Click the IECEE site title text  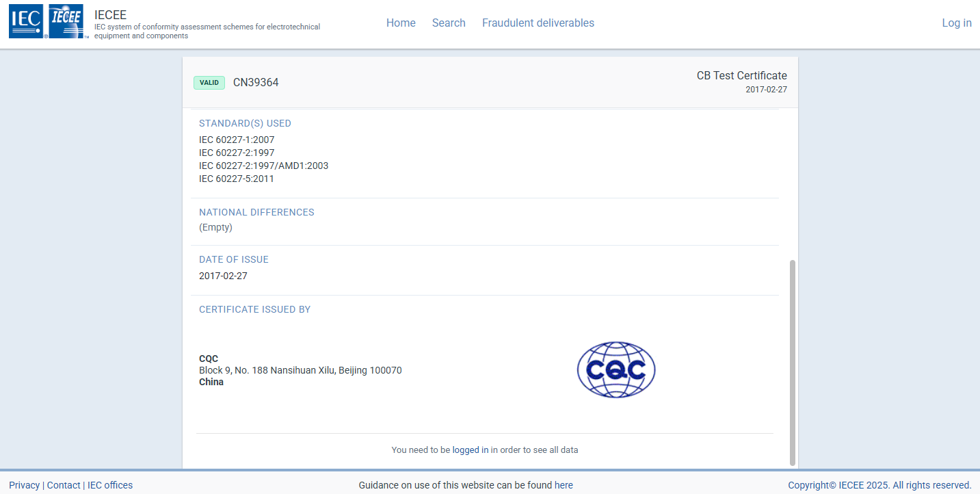[110, 15]
